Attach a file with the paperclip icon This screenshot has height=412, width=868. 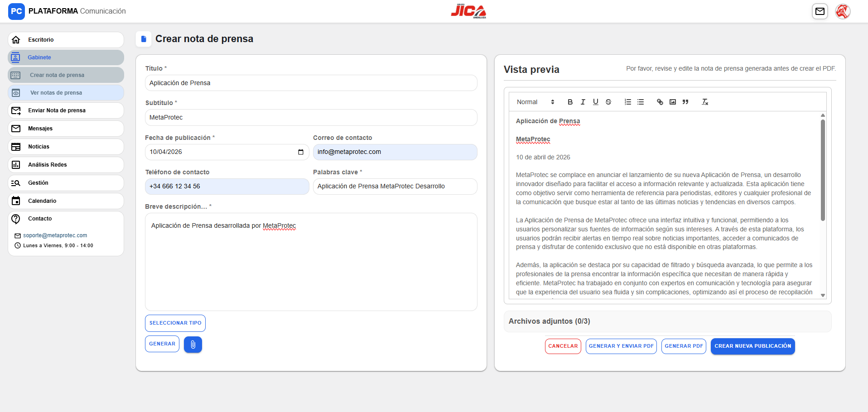(x=193, y=344)
